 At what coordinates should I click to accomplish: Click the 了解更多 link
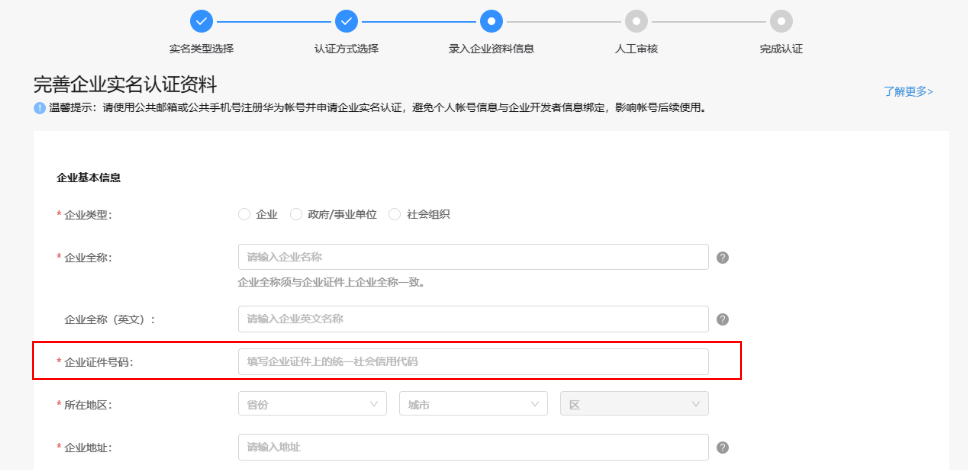click(907, 92)
